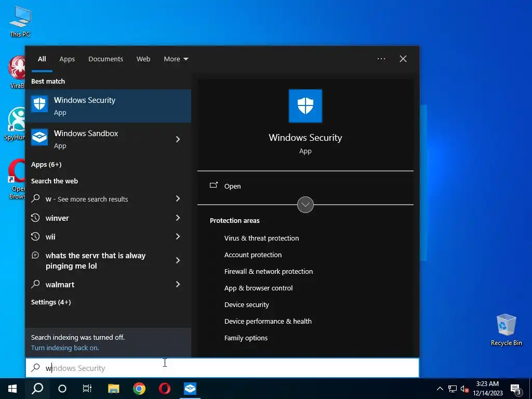The width and height of the screenshot is (532, 399).
Task: Open Virus & threat protection
Action: (261, 238)
